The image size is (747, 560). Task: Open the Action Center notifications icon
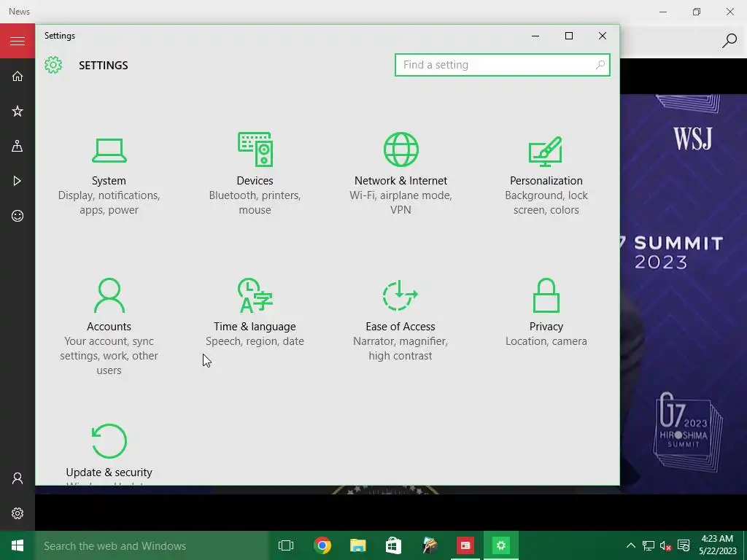click(684, 545)
